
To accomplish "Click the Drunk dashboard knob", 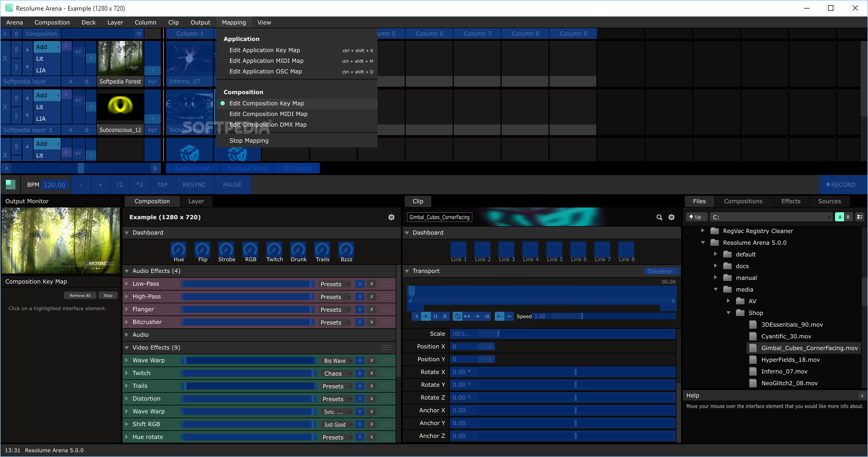I will (x=298, y=249).
